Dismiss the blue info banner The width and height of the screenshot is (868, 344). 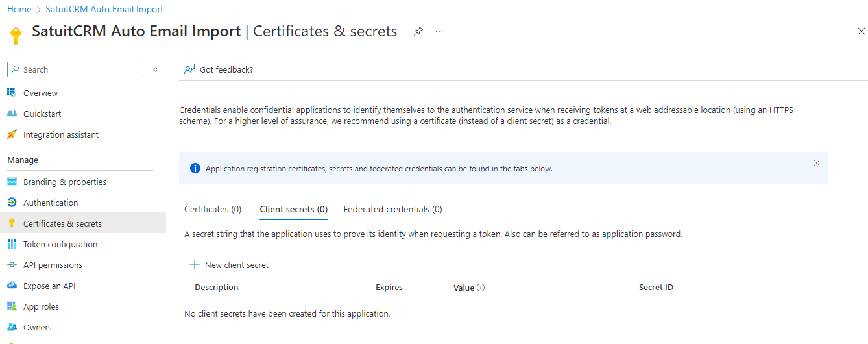point(817,163)
